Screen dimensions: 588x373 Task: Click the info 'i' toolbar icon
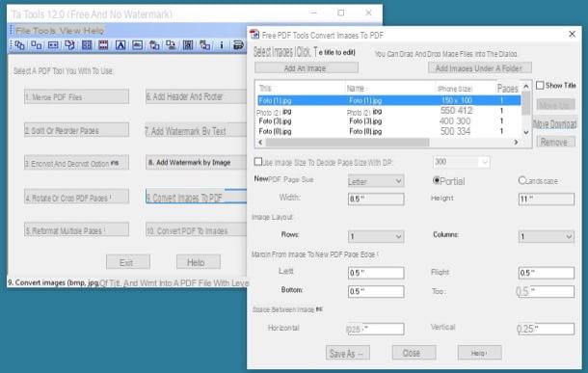(x=222, y=45)
